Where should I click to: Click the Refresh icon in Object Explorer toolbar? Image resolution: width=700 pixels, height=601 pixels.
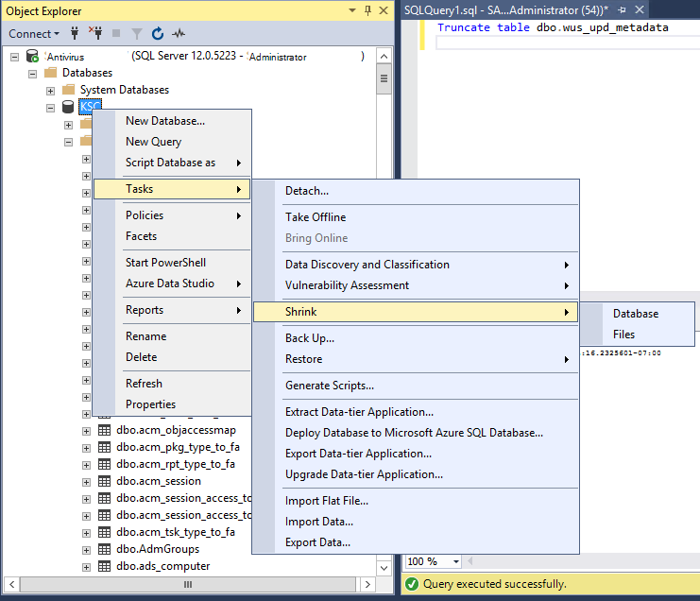coord(158,33)
